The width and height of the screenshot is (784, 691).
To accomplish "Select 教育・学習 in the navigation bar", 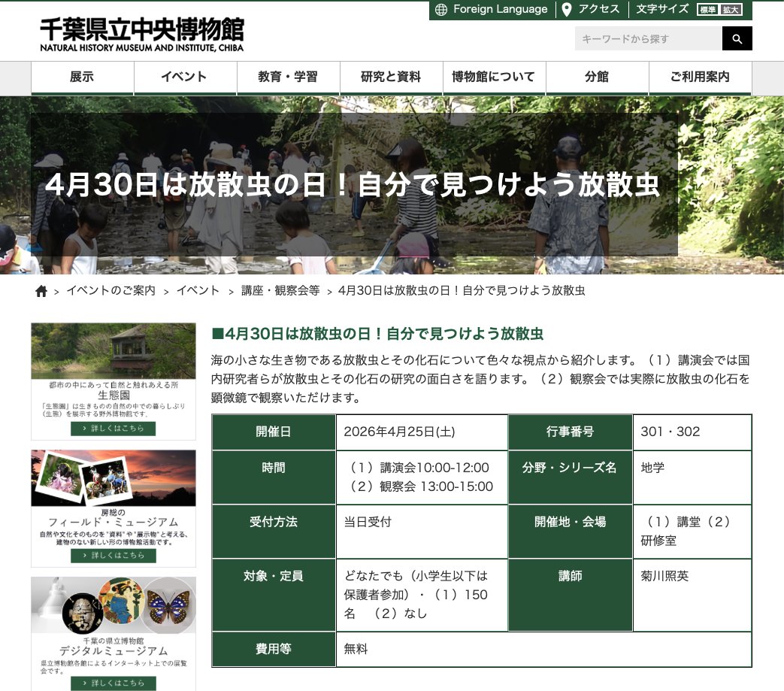I will (x=289, y=77).
